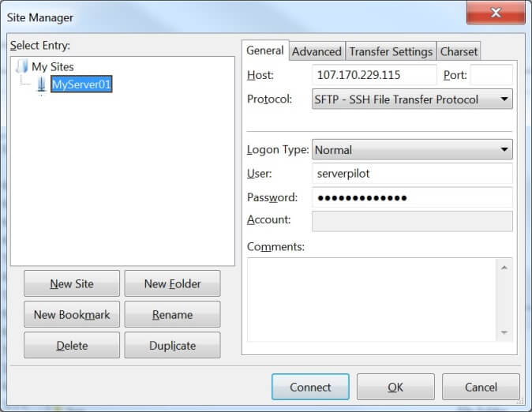Click the MyServer01 server icon
The image size is (532, 412).
tap(41, 84)
